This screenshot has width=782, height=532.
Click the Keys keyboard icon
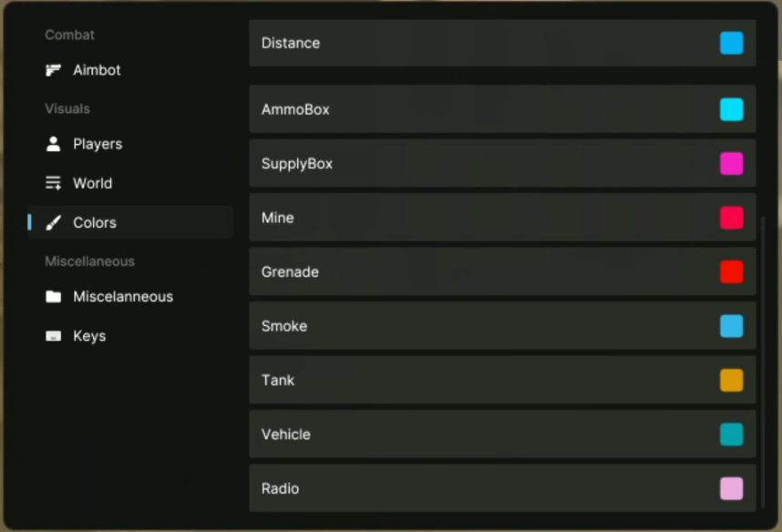[54, 336]
